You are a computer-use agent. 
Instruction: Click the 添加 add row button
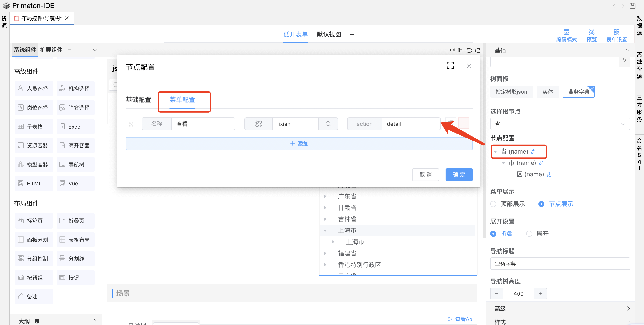(299, 144)
